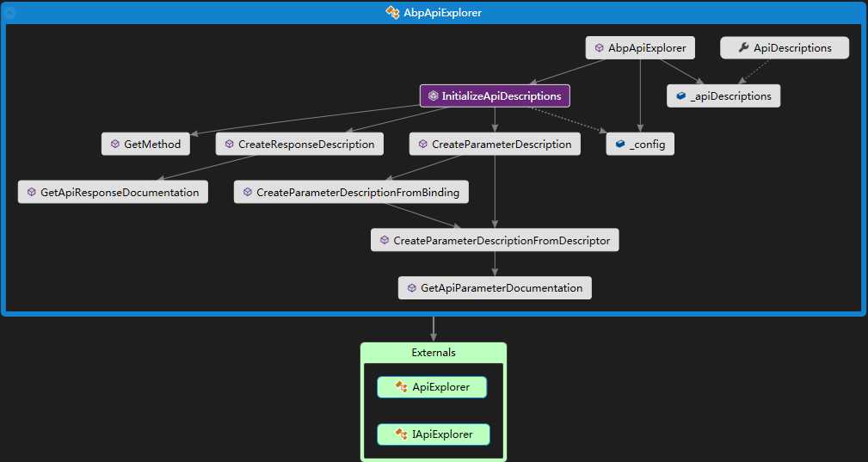Select the InitializeApiDescriptions method node

[495, 96]
